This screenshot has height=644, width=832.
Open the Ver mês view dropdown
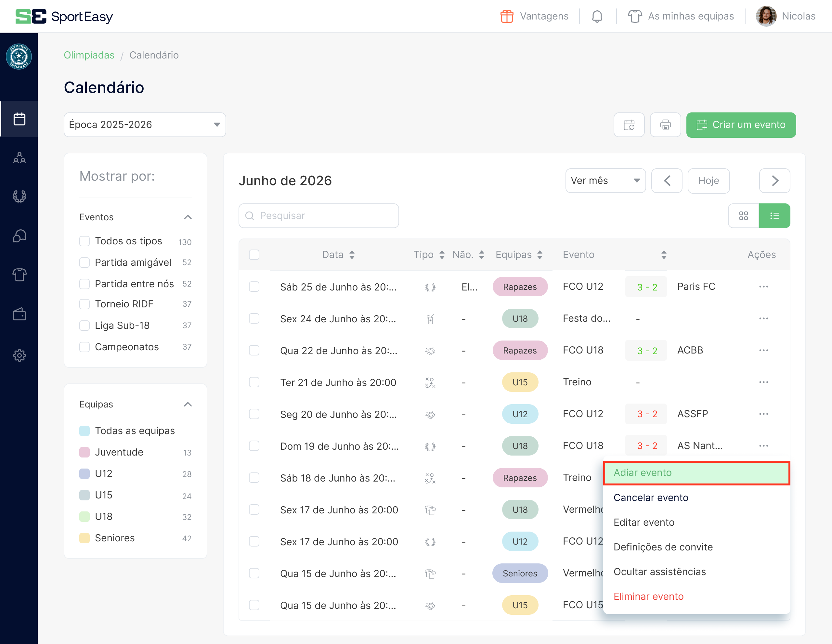coord(605,181)
